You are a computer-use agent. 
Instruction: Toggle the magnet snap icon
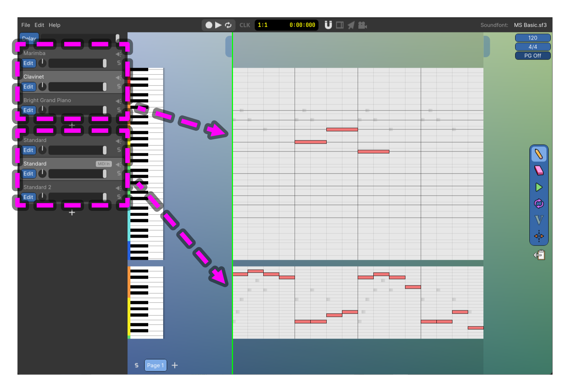tap(328, 25)
